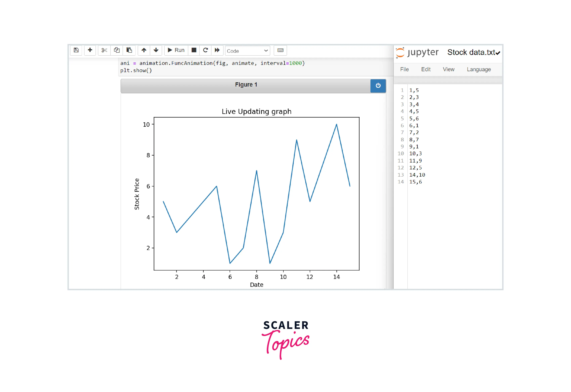The image size is (571, 392).
Task: Run the current cell
Action: coord(176,50)
